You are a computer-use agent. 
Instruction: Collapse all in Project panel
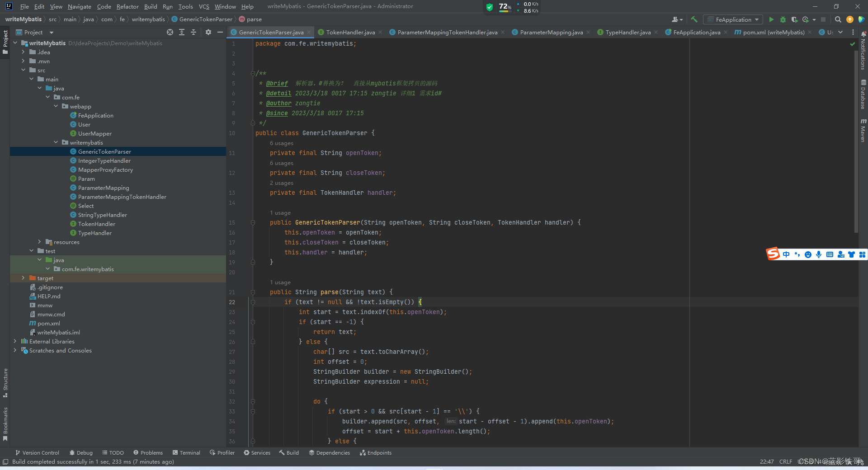point(193,32)
